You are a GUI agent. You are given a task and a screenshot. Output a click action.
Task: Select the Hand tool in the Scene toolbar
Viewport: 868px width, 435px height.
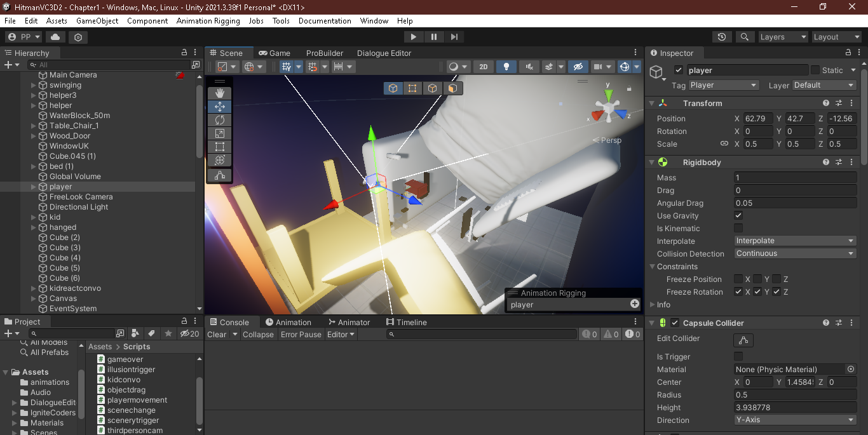coord(219,93)
